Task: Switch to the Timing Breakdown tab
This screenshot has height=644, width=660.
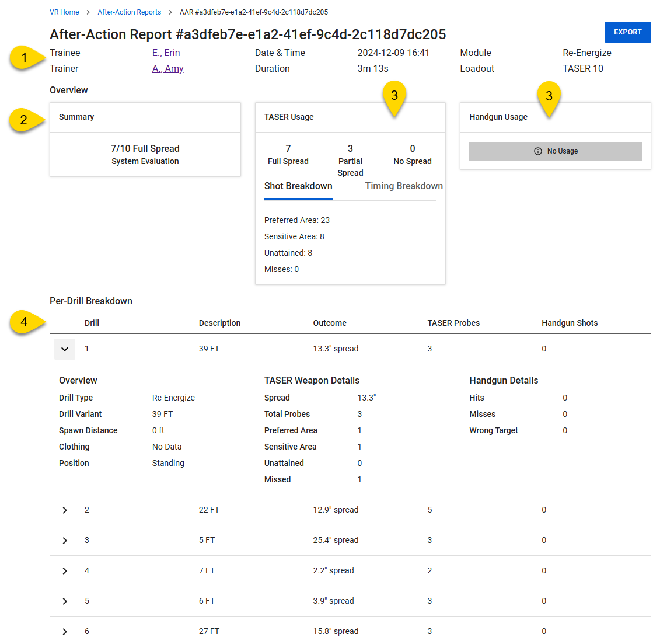Action: 403,186
